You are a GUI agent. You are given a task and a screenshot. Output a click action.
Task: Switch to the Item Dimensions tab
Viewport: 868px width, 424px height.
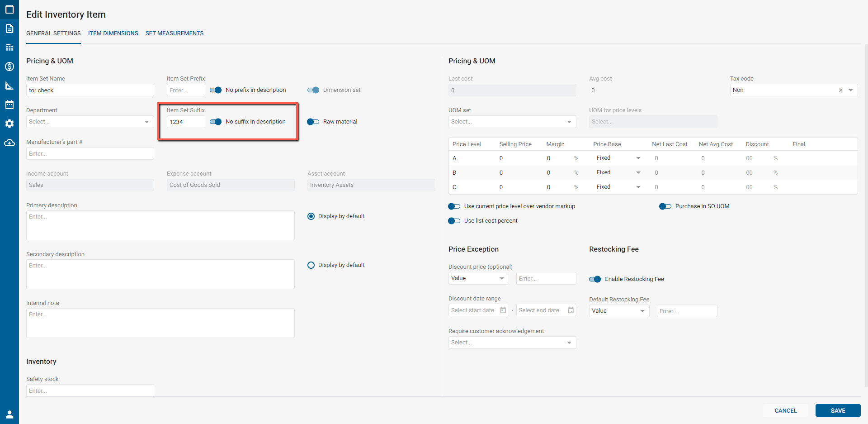pyautogui.click(x=113, y=33)
